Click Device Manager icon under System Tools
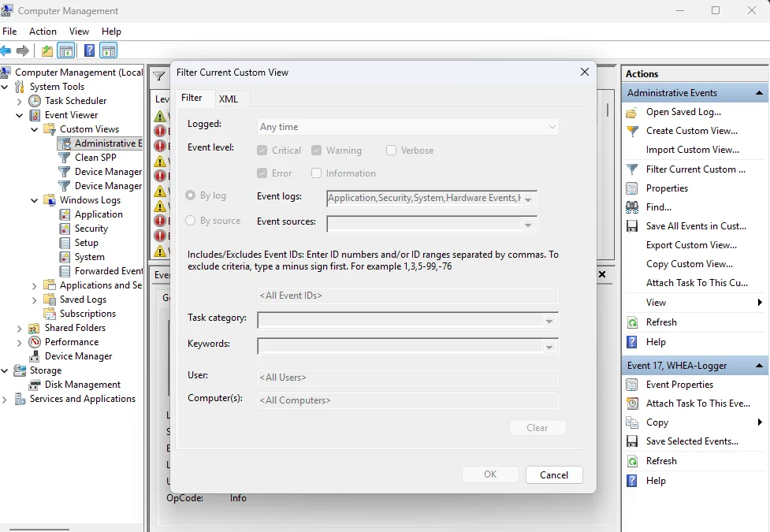 [x=35, y=356]
